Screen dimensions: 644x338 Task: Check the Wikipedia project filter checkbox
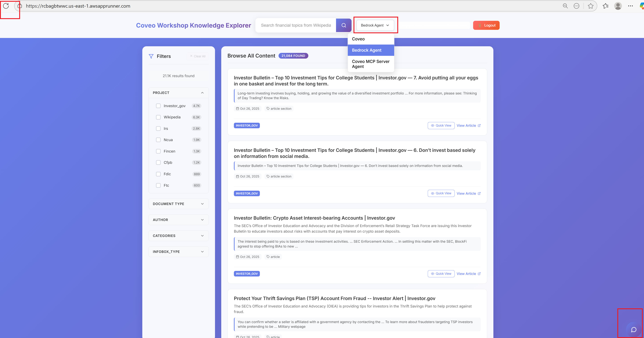159,117
